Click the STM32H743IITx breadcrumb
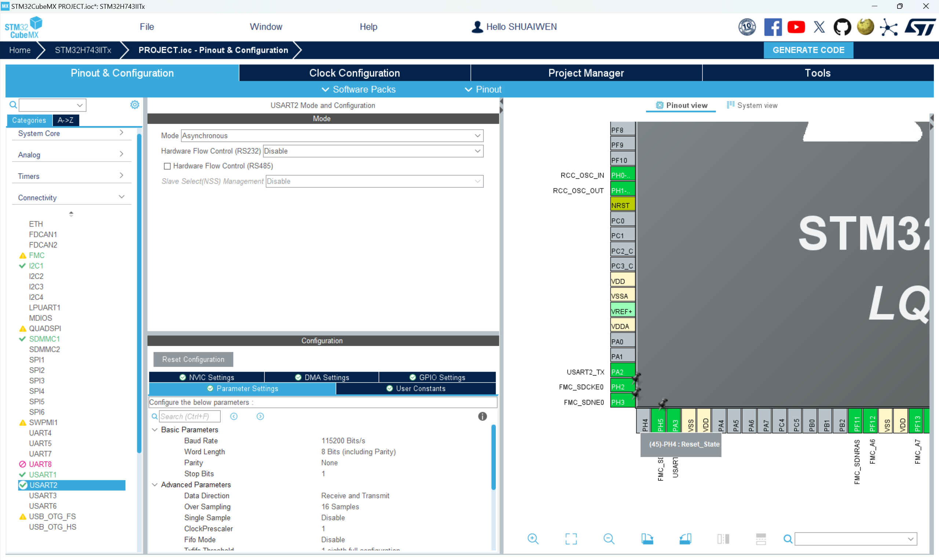The image size is (939, 560). click(x=83, y=50)
